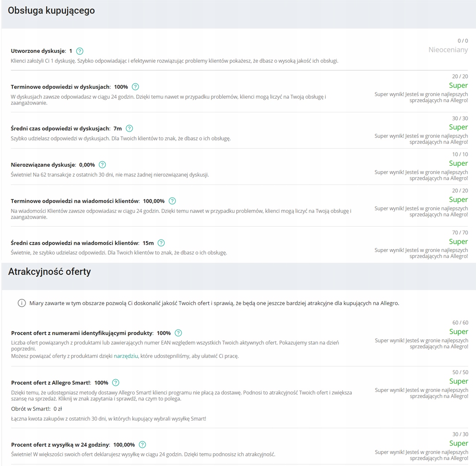Click the grey Nieoceniany rating label

448,50
